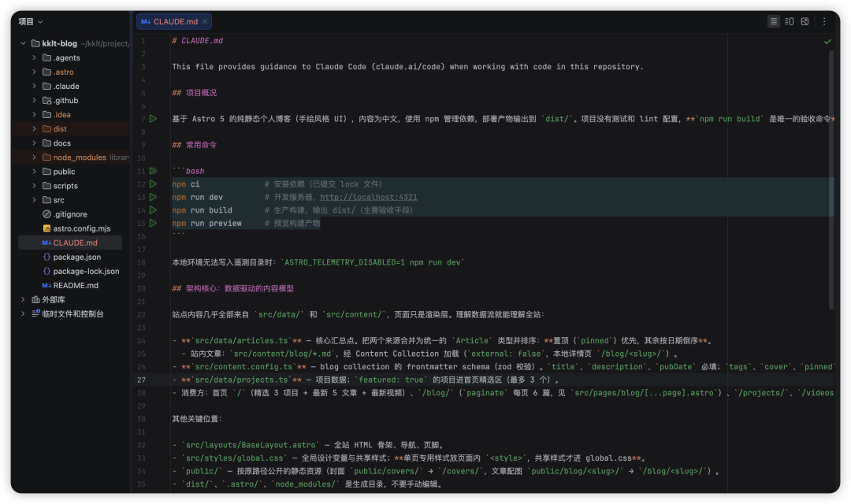851x504 pixels.
Task: Click the markdown icon of README.md
Action: 46,285
